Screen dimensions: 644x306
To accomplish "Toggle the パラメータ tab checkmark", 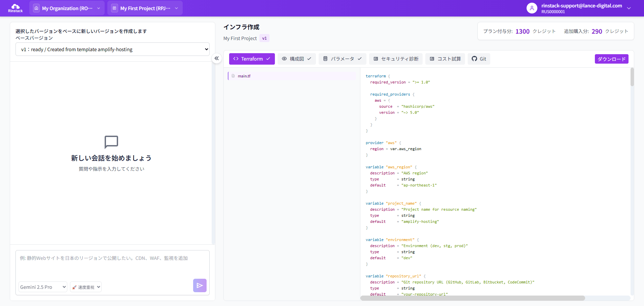I will 360,59.
